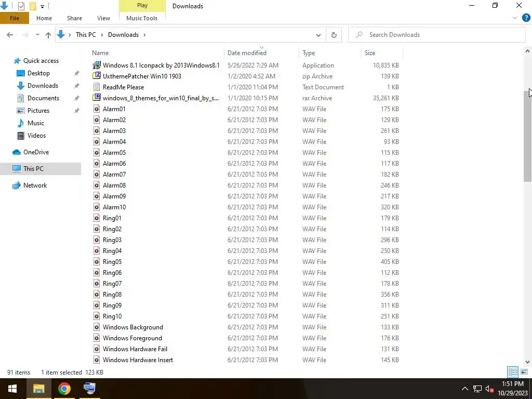Open the network status tray icon
The height and width of the screenshot is (399, 532).
coord(477,389)
